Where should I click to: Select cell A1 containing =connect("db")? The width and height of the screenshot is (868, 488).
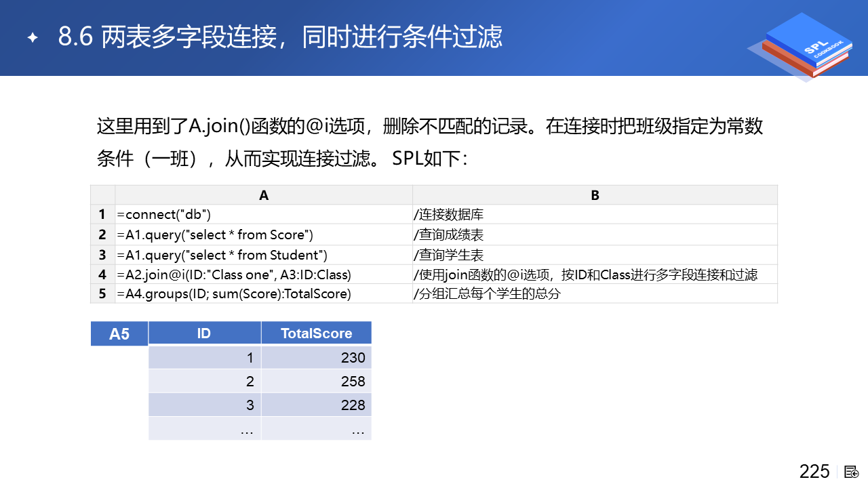point(264,215)
